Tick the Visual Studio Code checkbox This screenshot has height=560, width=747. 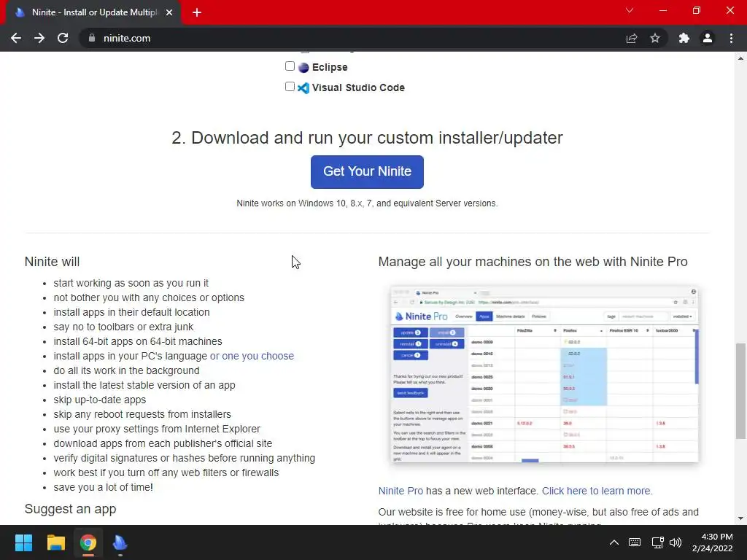click(290, 87)
